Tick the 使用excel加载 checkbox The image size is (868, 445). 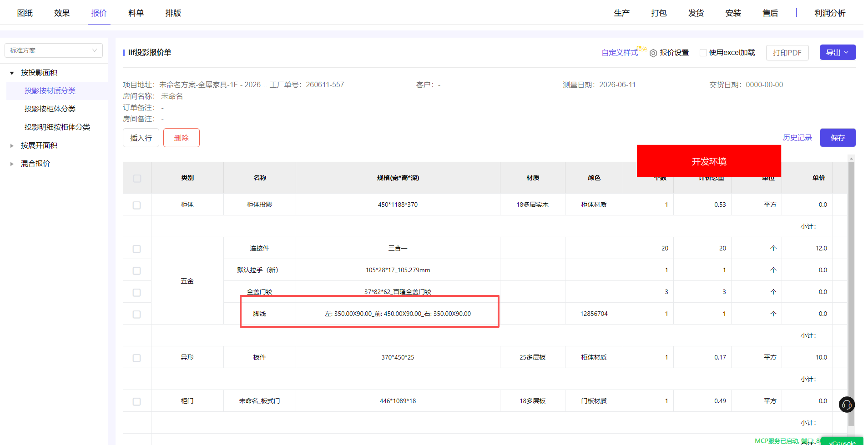click(703, 53)
